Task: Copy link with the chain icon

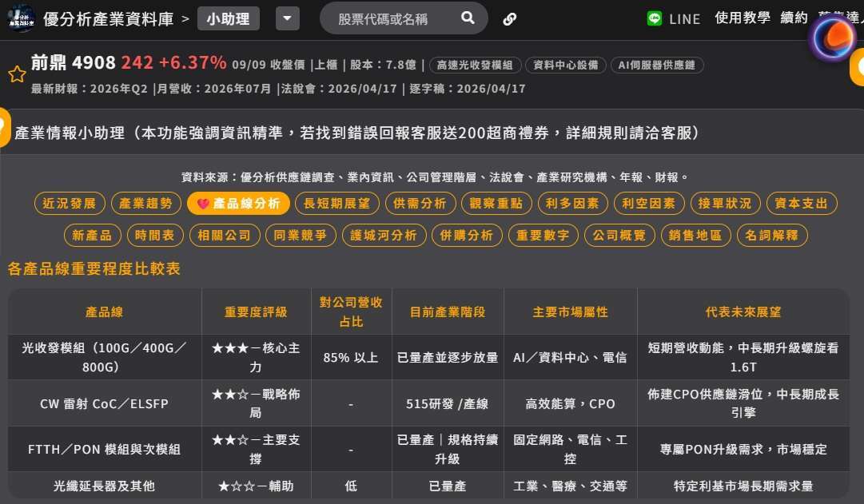Action: click(x=510, y=19)
